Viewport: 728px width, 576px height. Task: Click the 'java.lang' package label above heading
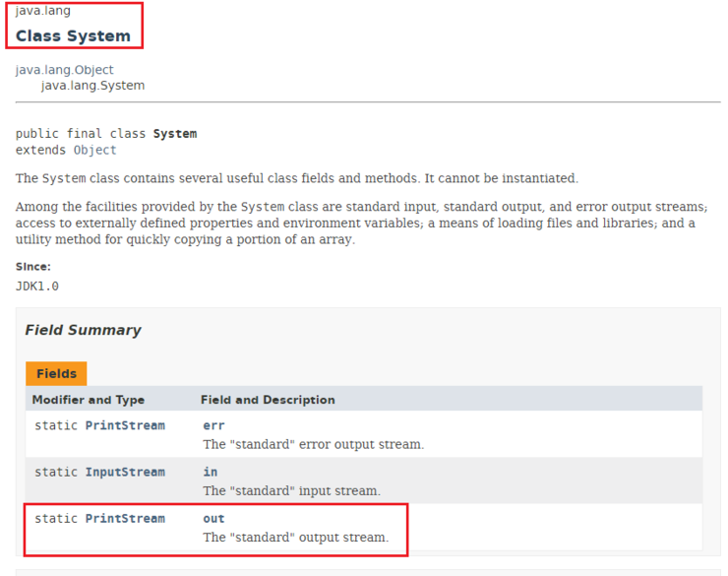[x=42, y=10]
